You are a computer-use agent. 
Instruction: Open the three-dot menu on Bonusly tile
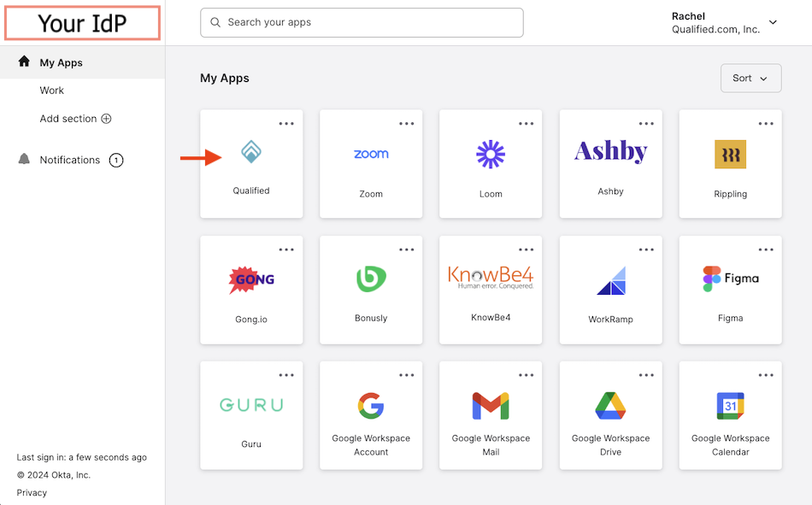[x=407, y=250]
